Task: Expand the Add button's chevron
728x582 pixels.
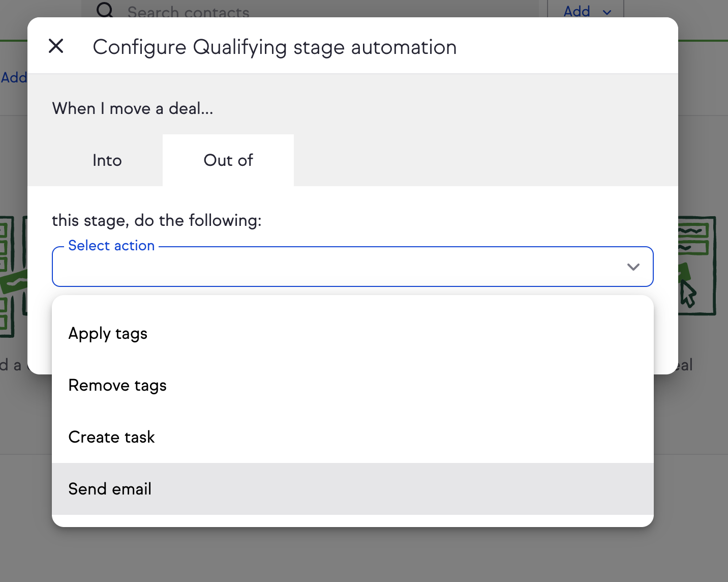Action: pos(607,12)
